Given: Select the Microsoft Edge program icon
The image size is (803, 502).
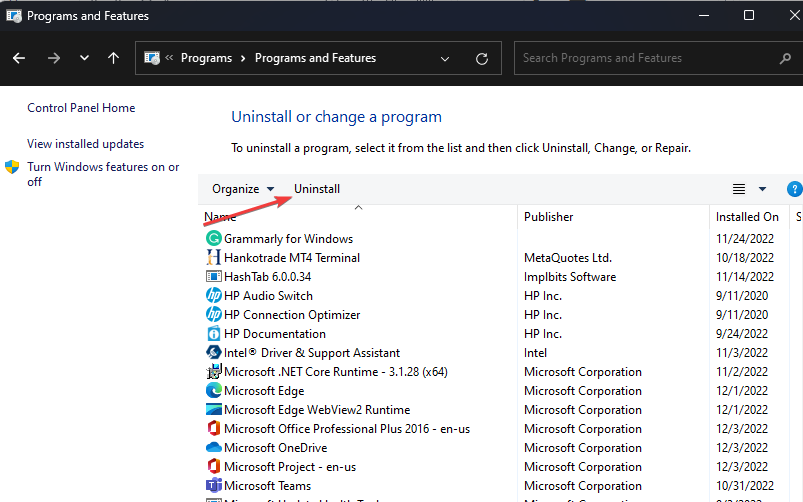Looking at the screenshot, I should point(213,391).
